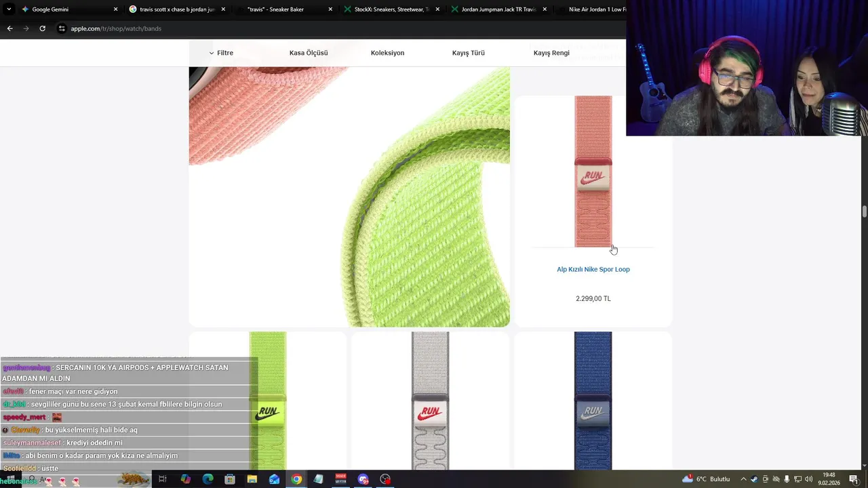868x488 pixels.
Task: Focus the apple.com address bar
Action: pos(339,28)
